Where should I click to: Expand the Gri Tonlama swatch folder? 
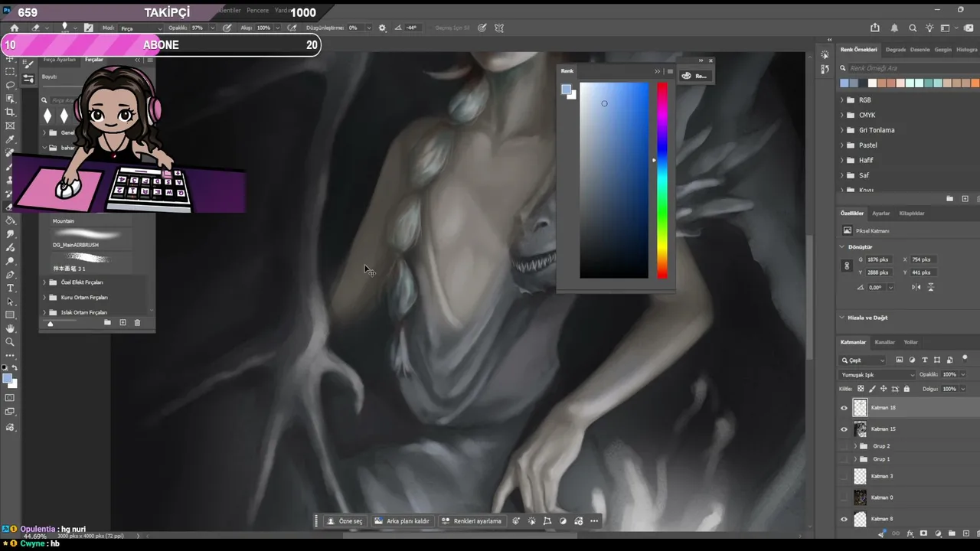point(842,130)
